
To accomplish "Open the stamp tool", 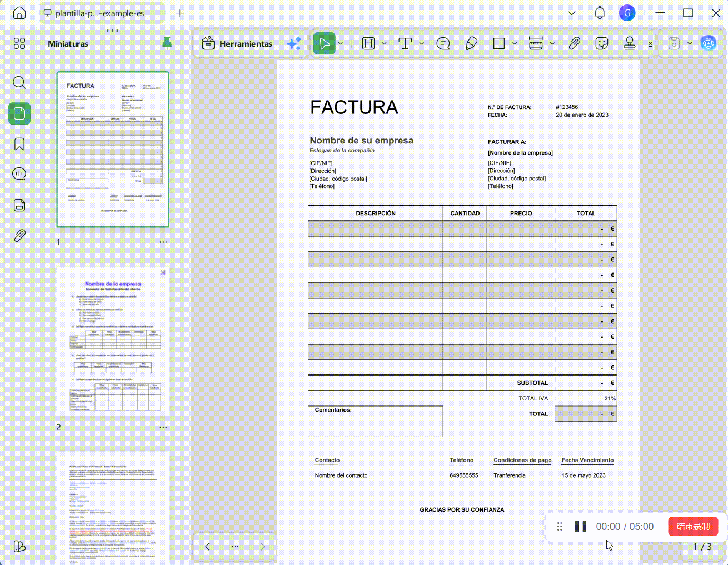I will tap(630, 43).
